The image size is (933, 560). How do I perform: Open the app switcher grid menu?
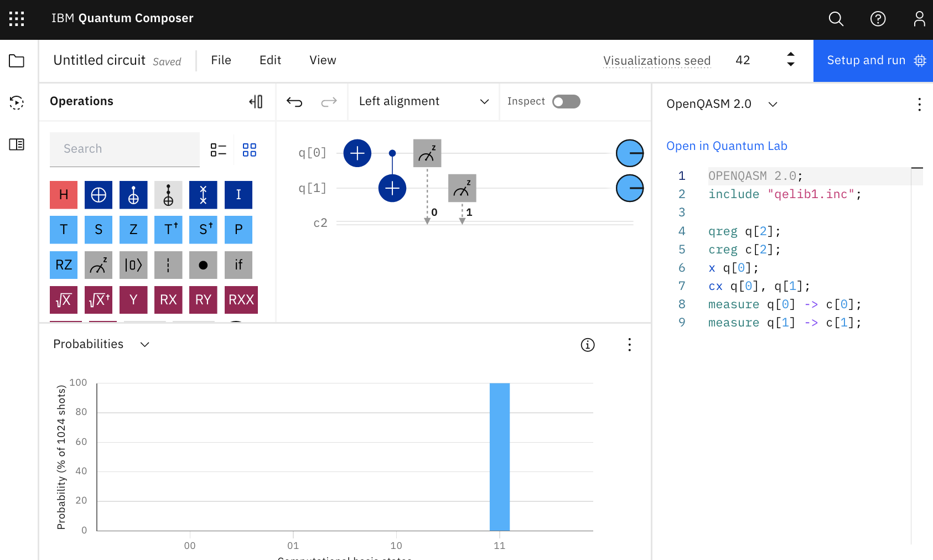[x=17, y=19]
